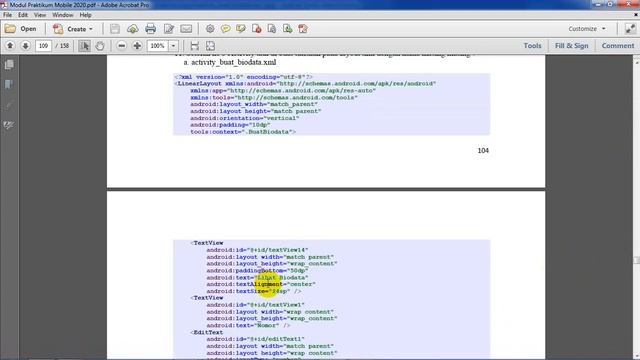This screenshot has width=640, height=360.
Task: Close document with X below title bar
Action: [x=636, y=15]
